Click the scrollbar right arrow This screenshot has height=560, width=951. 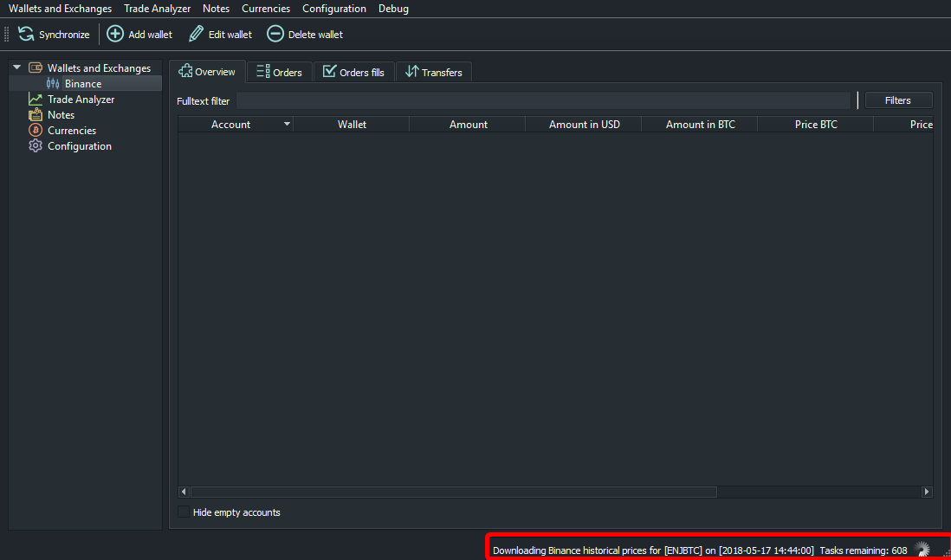pos(926,492)
